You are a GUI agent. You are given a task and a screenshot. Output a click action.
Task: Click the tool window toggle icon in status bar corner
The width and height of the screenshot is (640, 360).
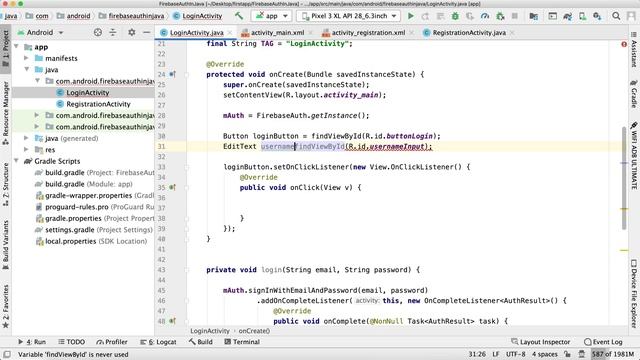(x=7, y=354)
